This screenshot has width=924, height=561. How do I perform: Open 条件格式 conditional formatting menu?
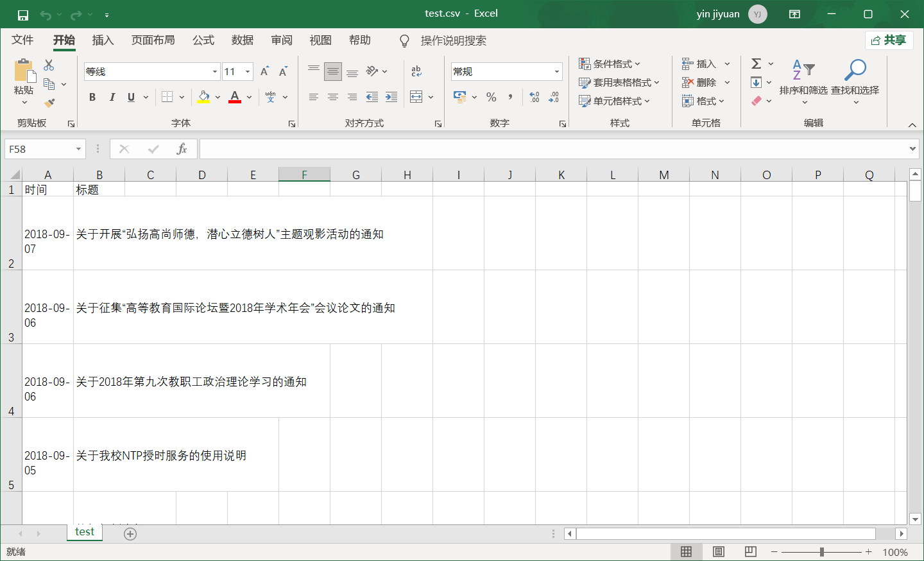click(610, 64)
